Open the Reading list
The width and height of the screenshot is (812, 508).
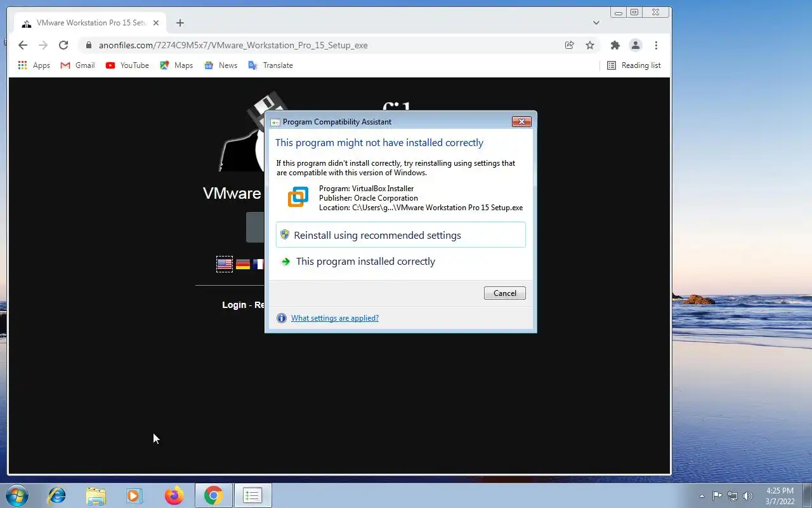coord(634,65)
